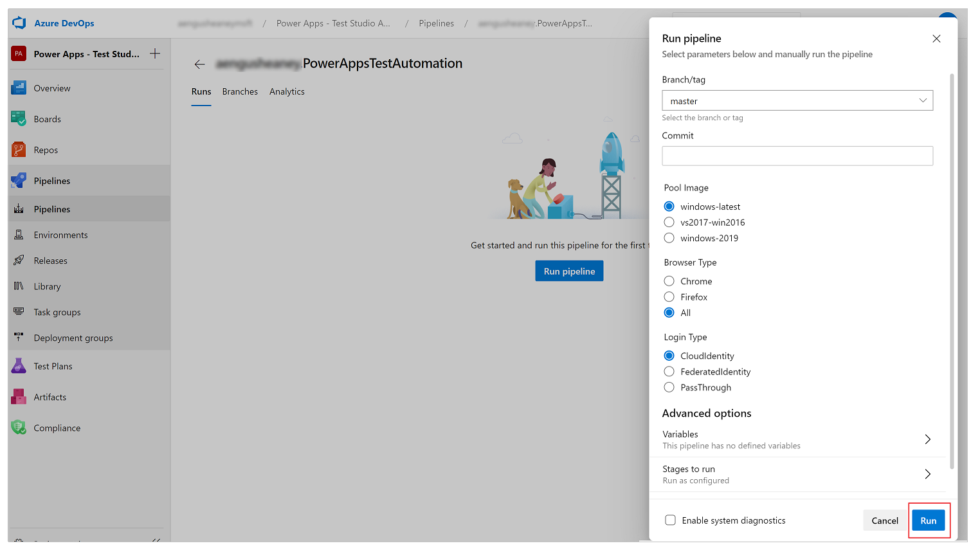The height and width of the screenshot is (548, 980).
Task: Open the Environments icon in sidebar
Action: (19, 235)
